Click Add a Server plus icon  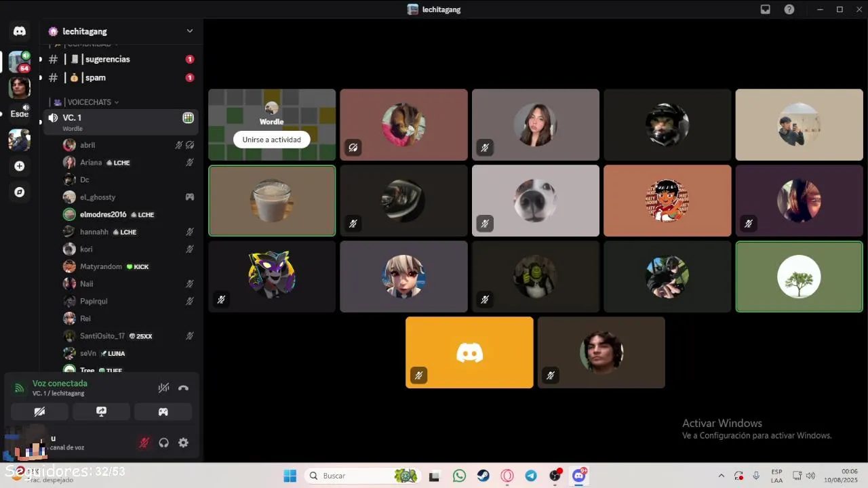click(x=20, y=166)
